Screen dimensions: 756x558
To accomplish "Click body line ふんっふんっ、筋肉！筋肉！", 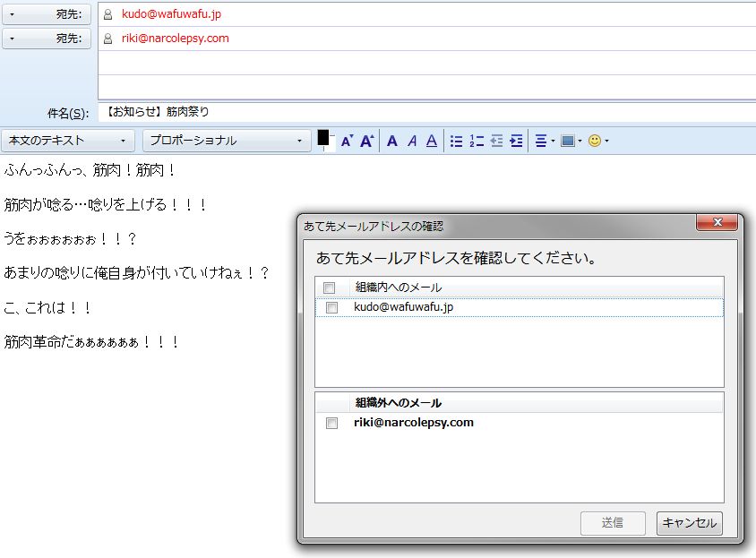I will tap(90, 170).
